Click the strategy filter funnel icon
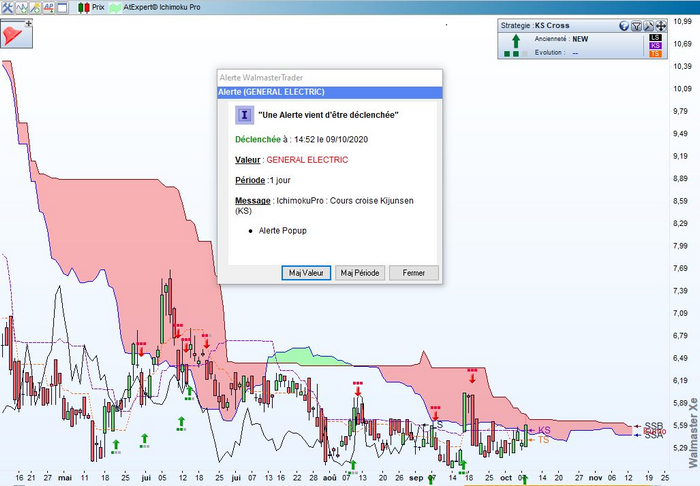The width and height of the screenshot is (700, 486). 636,26
